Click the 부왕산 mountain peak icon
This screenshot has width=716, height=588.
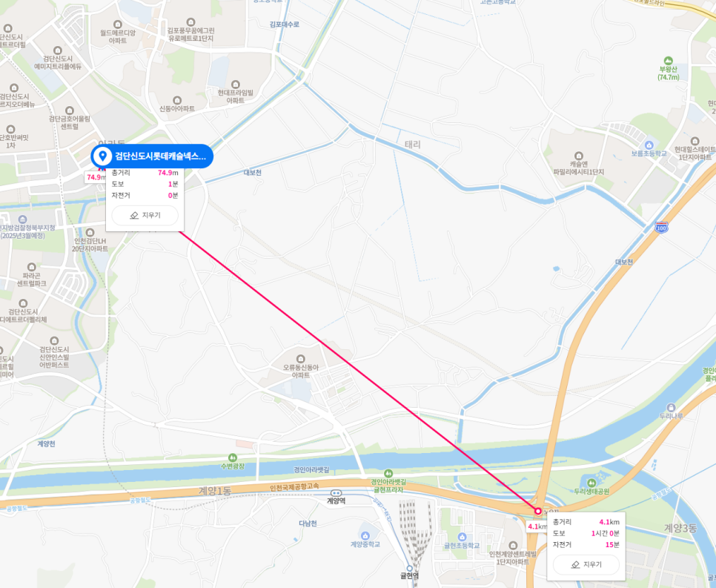(x=668, y=61)
